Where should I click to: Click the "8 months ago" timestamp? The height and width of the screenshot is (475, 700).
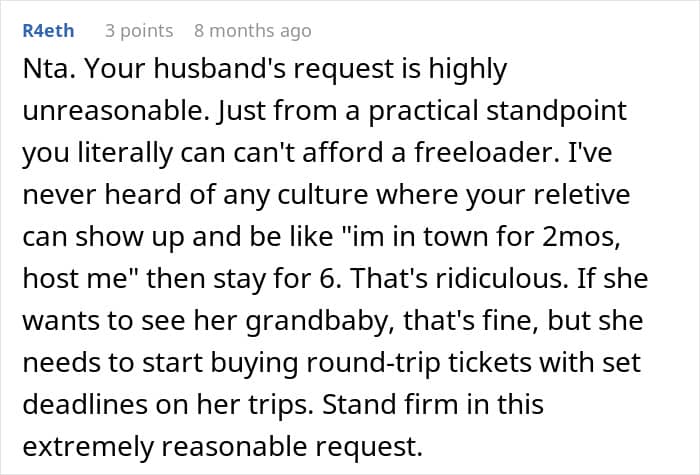pos(251,31)
